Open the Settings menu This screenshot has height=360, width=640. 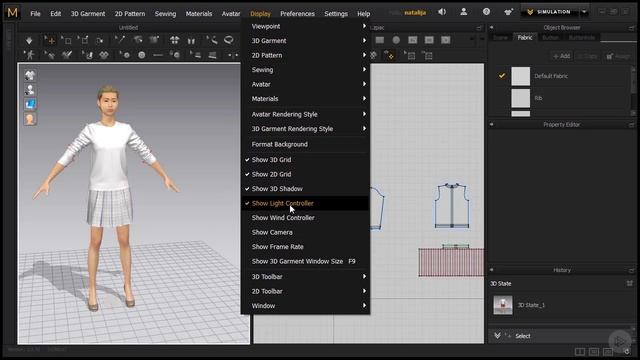click(336, 13)
